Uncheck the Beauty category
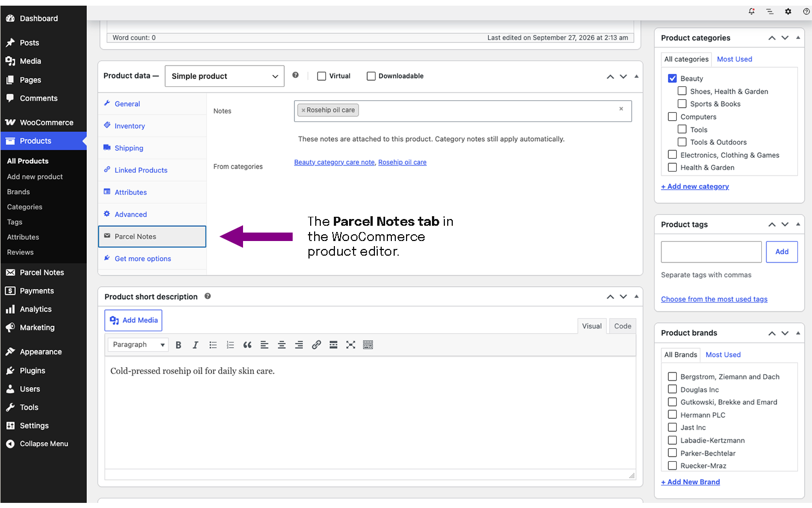 point(672,78)
